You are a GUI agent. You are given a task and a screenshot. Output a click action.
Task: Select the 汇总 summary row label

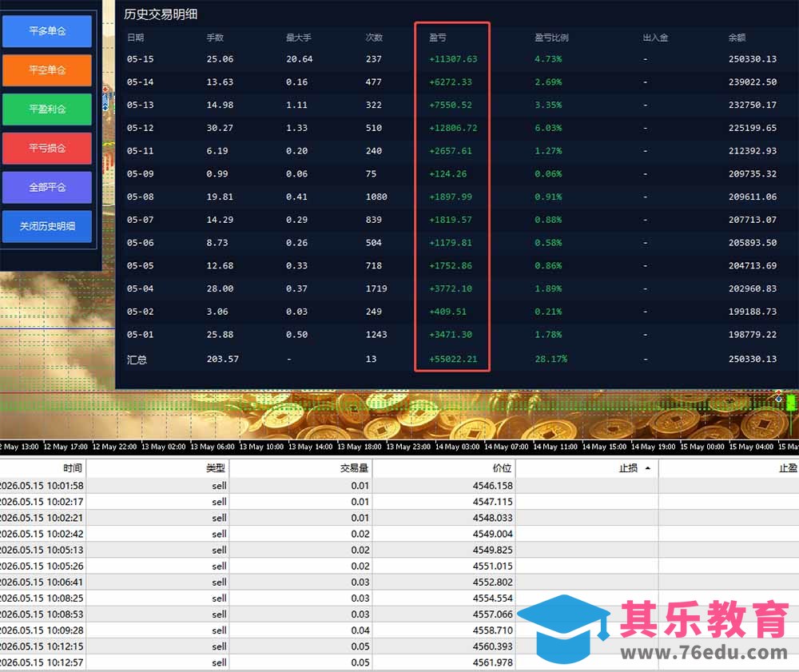137,360
